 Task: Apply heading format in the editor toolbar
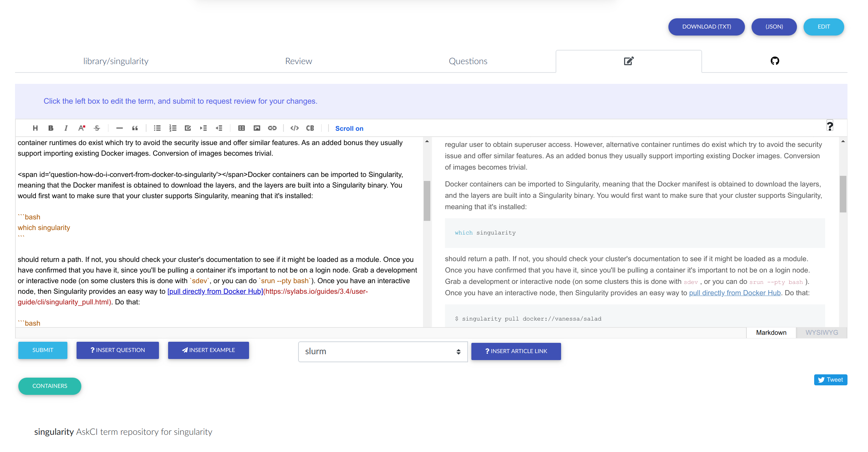[x=35, y=128]
